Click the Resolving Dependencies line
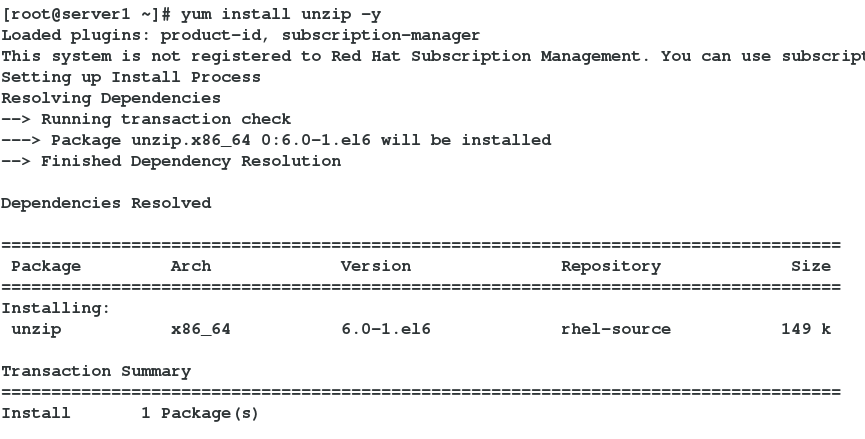Viewport: 865px width, 439px height. [x=111, y=98]
